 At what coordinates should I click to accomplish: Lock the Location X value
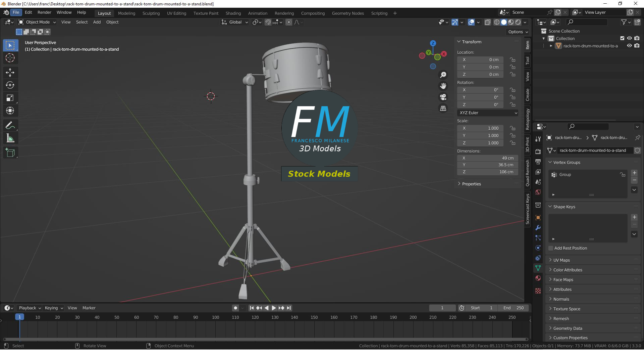click(513, 60)
